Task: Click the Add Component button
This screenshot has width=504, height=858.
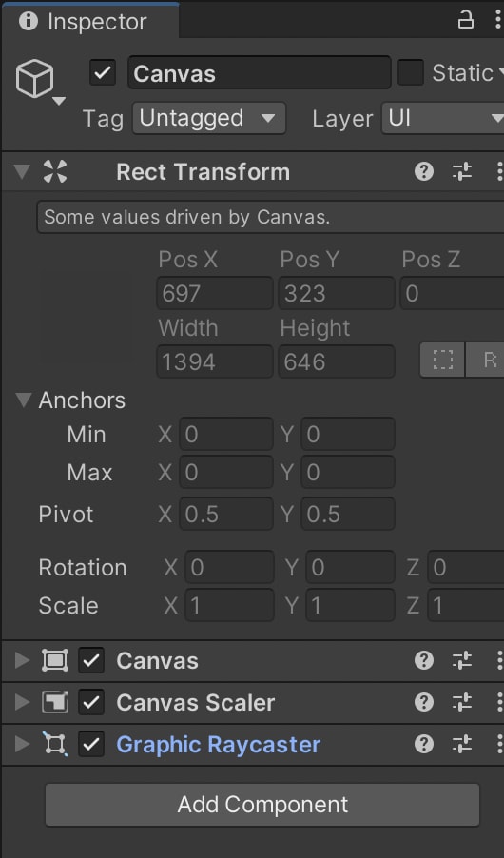Action: pyautogui.click(x=262, y=805)
